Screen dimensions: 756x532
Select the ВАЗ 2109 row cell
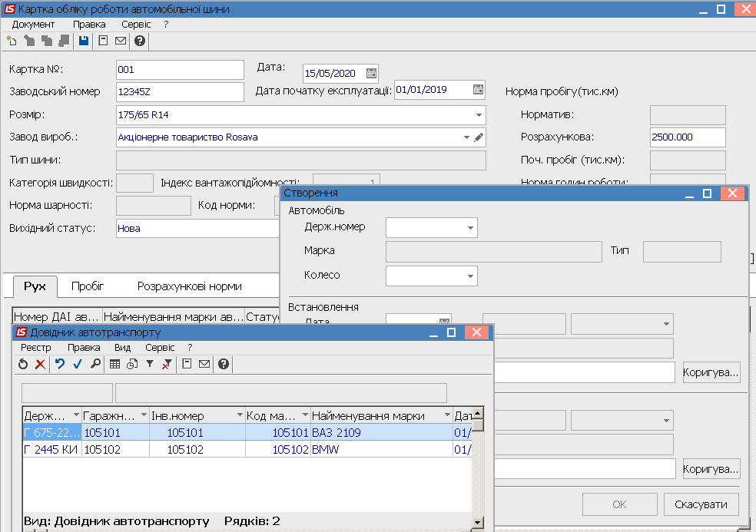click(x=381, y=433)
